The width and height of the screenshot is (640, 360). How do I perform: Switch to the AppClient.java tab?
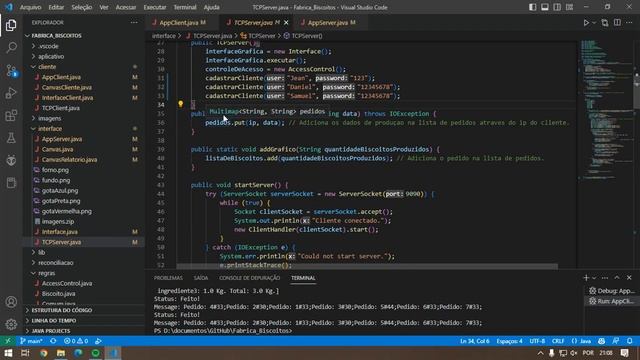tap(178, 23)
